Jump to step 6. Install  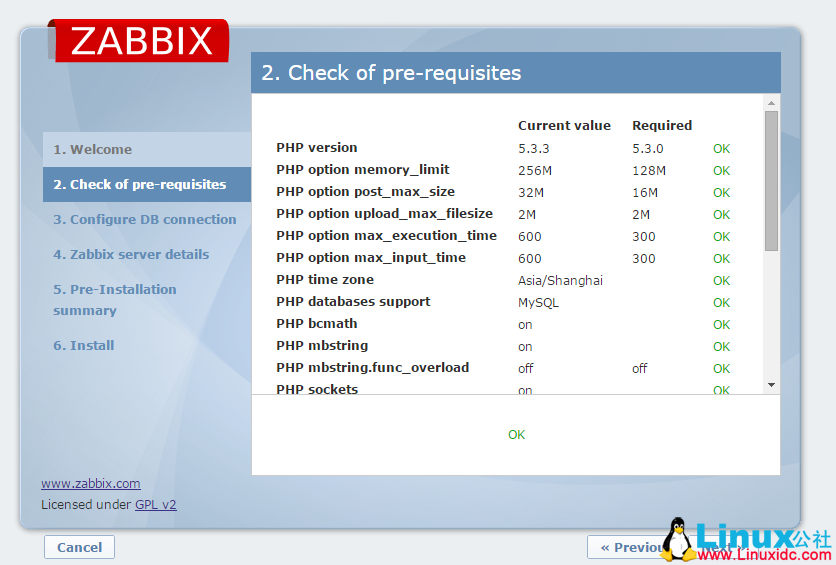click(84, 345)
